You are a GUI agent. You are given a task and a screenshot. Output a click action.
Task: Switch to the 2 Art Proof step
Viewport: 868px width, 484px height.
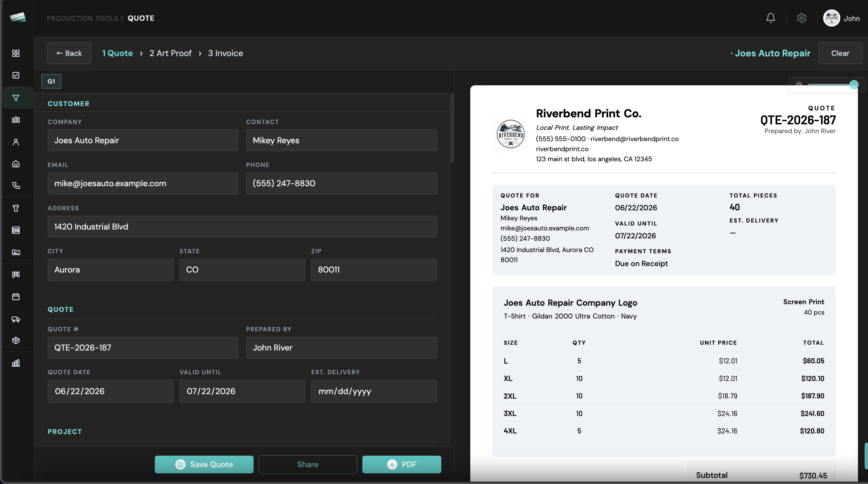click(170, 53)
